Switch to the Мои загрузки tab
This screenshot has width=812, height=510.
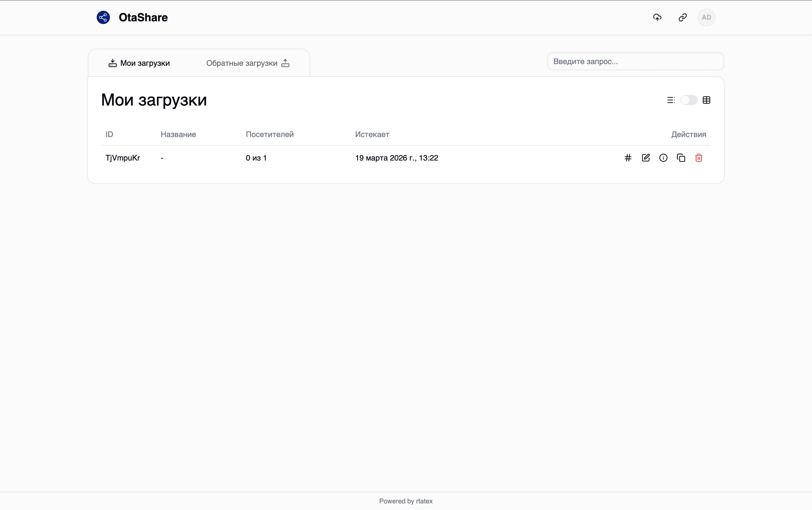click(139, 63)
